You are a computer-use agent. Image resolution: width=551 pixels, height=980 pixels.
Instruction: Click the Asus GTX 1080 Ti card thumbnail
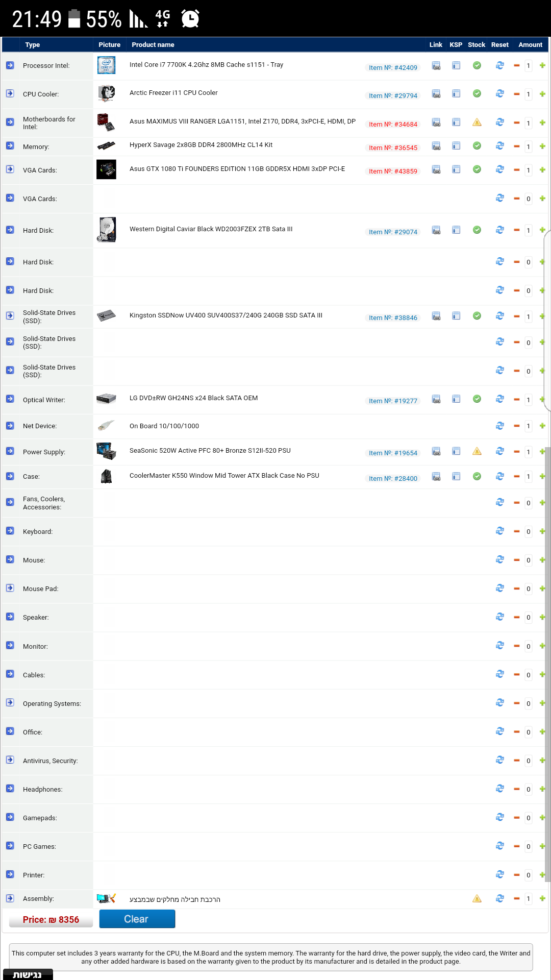click(x=106, y=169)
